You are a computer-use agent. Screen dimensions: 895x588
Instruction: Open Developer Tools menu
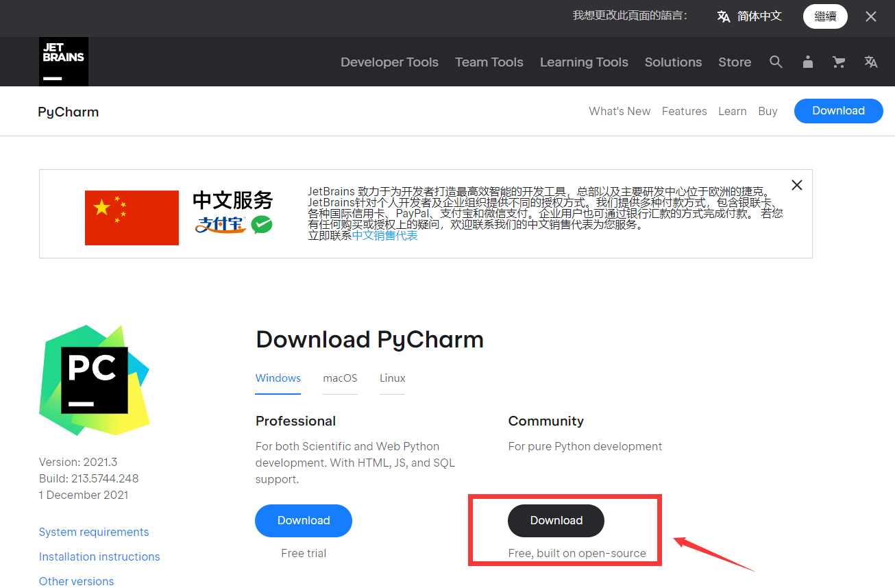(x=389, y=62)
